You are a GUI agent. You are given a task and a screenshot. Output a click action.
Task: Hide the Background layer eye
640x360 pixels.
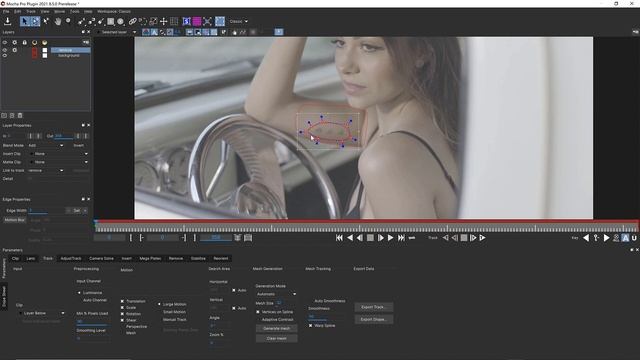tap(5, 56)
